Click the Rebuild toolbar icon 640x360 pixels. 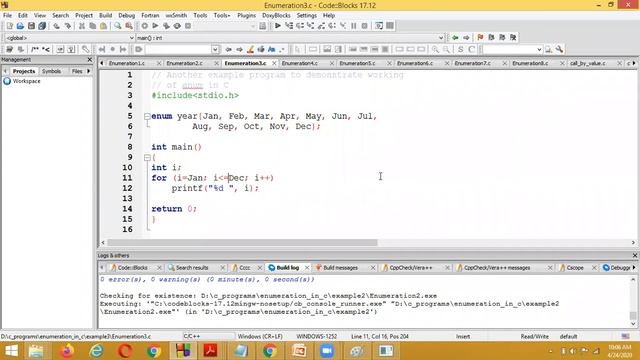[x=177, y=26]
